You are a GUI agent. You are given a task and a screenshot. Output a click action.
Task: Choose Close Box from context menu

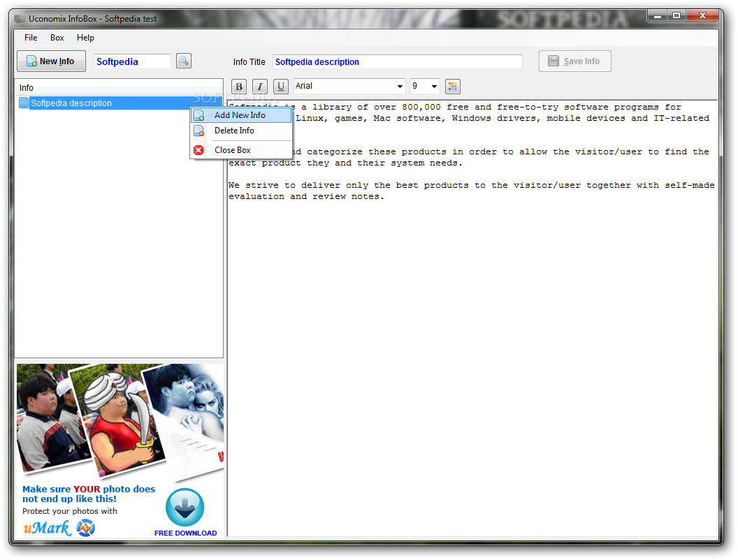(241, 150)
